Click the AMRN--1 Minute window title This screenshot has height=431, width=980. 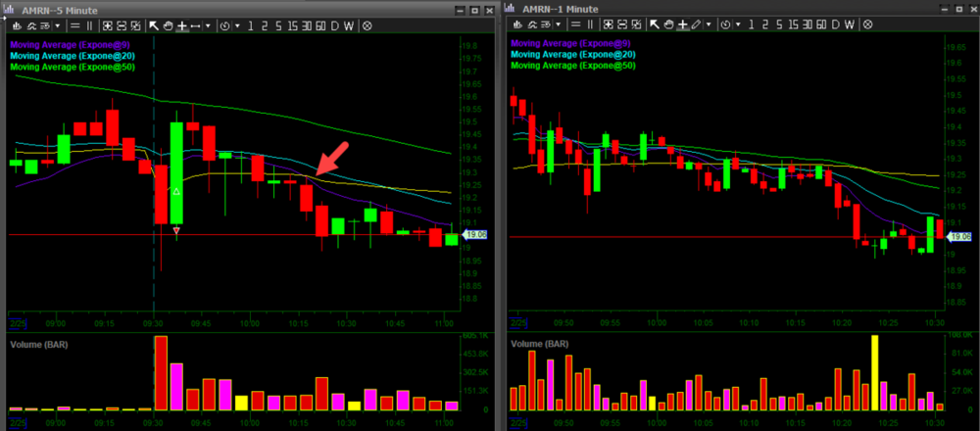[558, 9]
